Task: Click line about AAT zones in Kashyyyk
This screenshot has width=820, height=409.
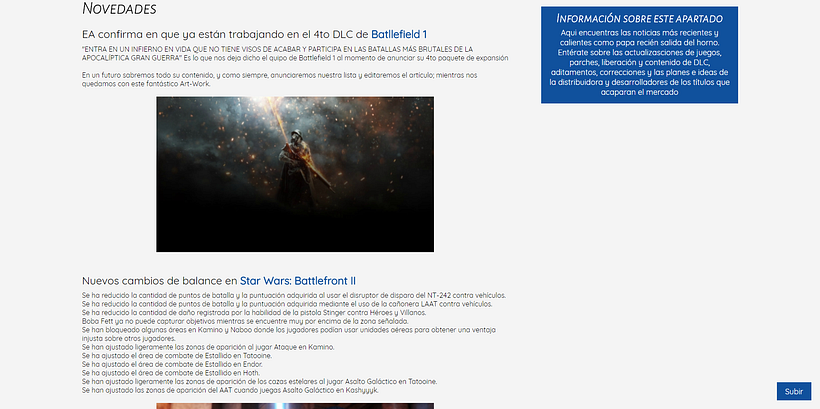Action: click(x=230, y=390)
